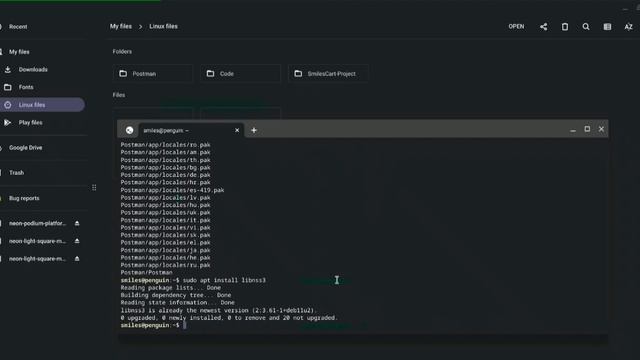The image size is (640, 360).
Task: Open Trash in the sidebar
Action: coord(16,173)
